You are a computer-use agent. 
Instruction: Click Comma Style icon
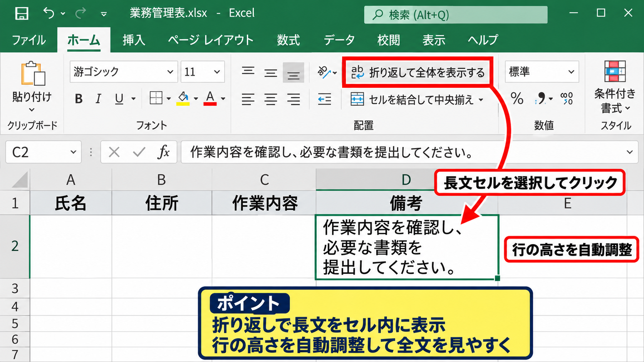point(541,98)
